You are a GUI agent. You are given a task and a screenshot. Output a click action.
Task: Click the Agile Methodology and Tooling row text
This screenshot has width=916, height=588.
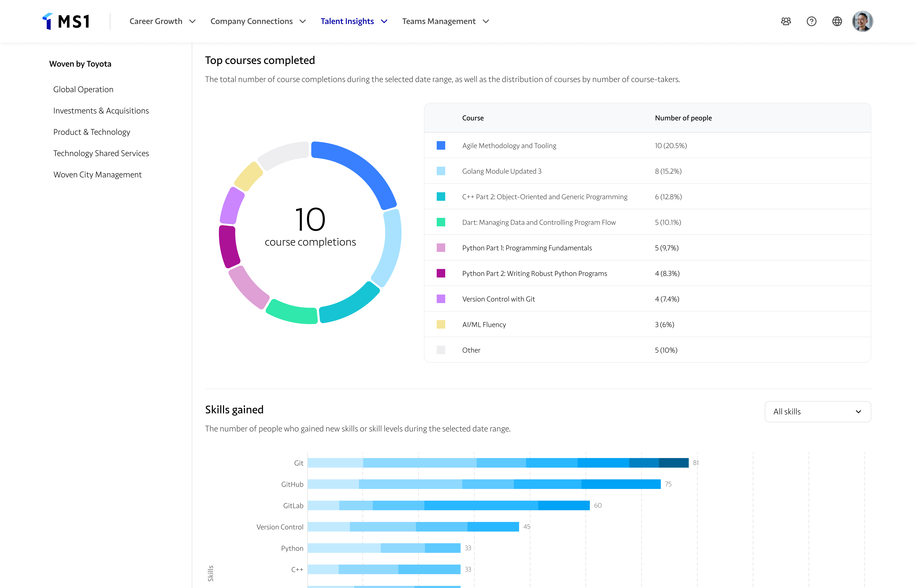[509, 146]
